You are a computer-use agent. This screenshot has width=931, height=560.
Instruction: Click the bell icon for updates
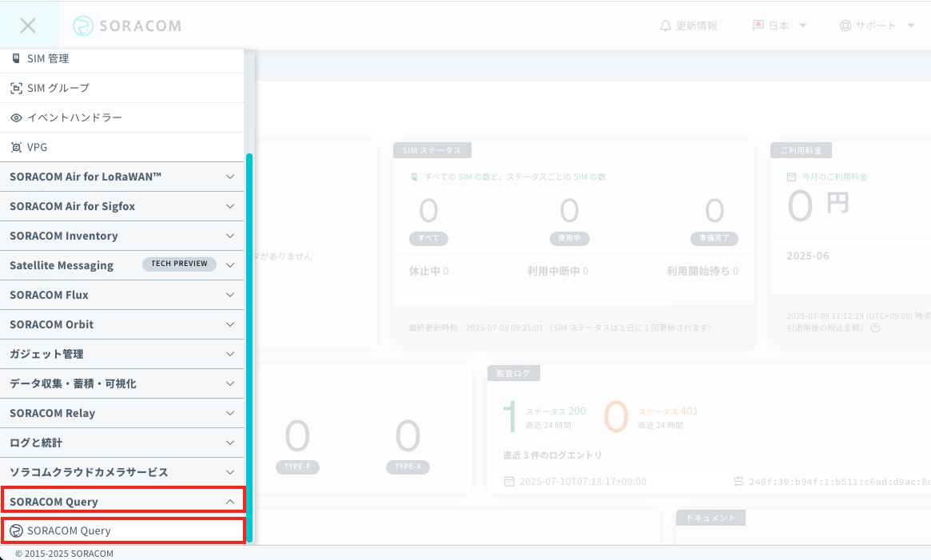[666, 26]
